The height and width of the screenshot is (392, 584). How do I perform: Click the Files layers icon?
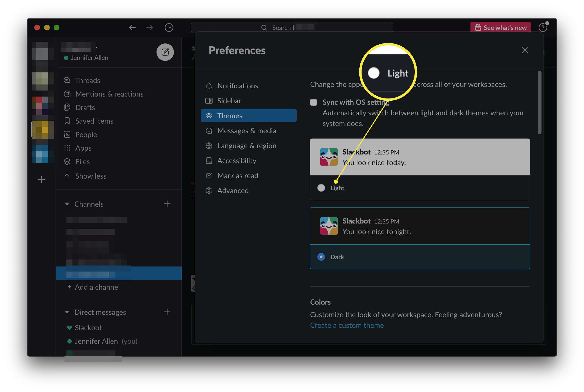pyautogui.click(x=67, y=161)
